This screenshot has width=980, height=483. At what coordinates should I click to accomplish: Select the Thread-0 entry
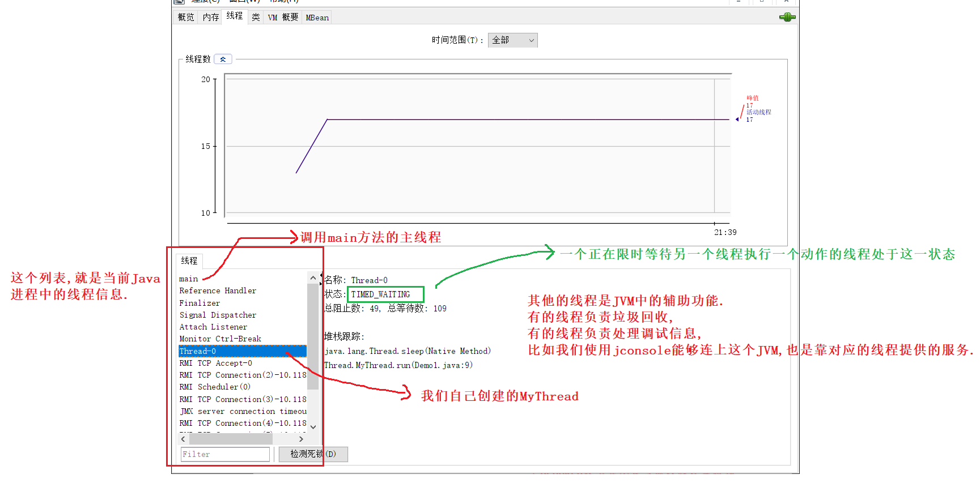point(243,351)
